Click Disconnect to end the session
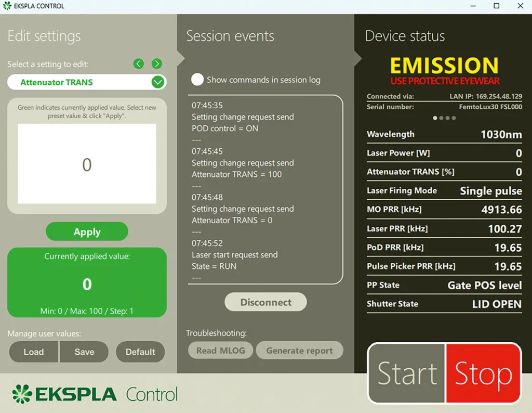 point(265,302)
